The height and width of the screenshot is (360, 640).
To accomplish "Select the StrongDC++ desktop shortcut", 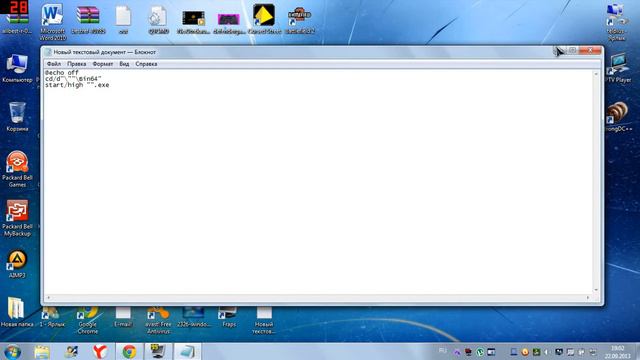I will (618, 116).
